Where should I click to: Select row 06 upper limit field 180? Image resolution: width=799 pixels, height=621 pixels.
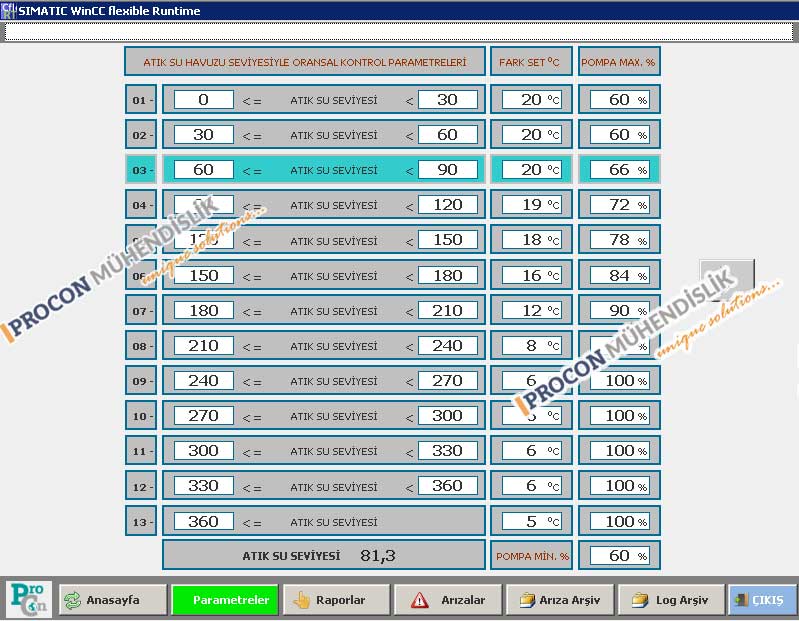pyautogui.click(x=447, y=276)
